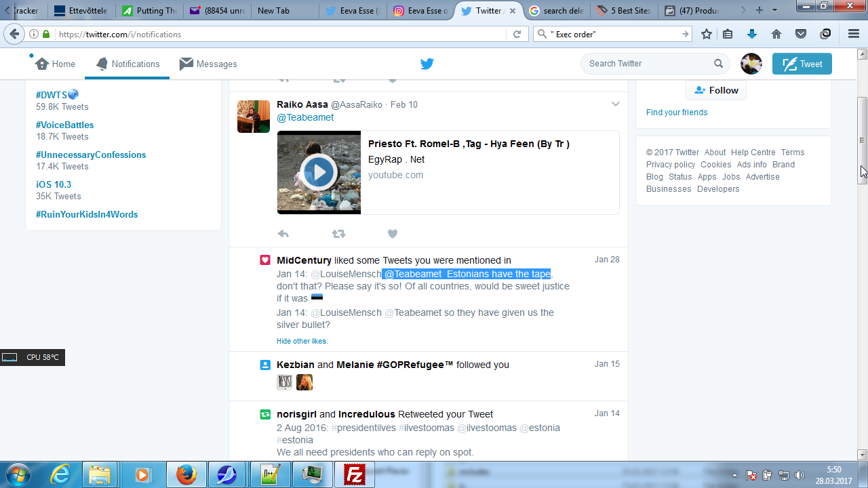Click the green padlock in the address bar

46,34
